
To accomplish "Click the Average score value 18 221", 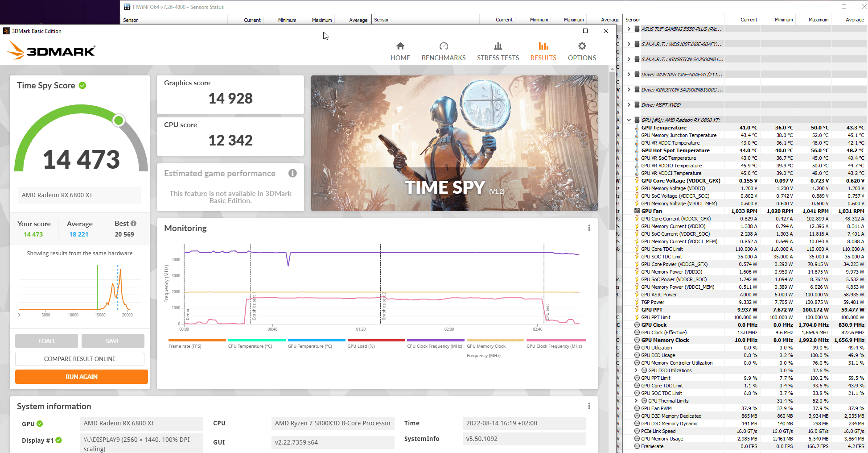I will [79, 234].
